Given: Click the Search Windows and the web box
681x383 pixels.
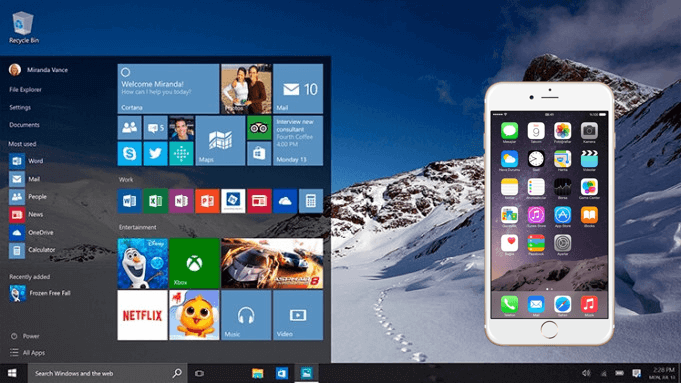Looking at the screenshot, I should (107, 373).
